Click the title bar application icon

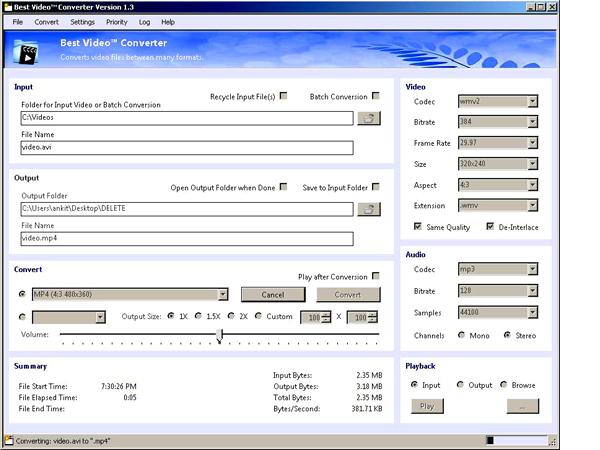(x=8, y=7)
